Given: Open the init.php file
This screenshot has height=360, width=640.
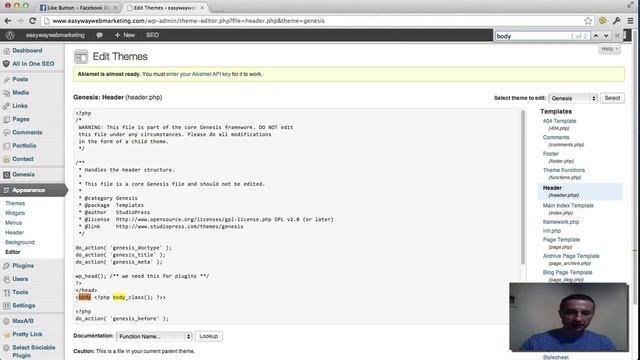Looking at the screenshot, I should (x=552, y=231).
